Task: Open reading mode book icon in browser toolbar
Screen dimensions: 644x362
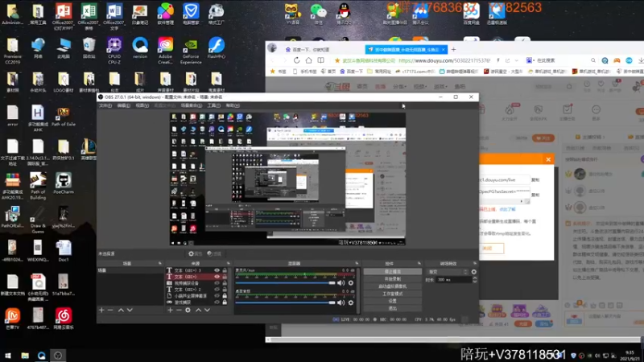Action: coord(320,60)
